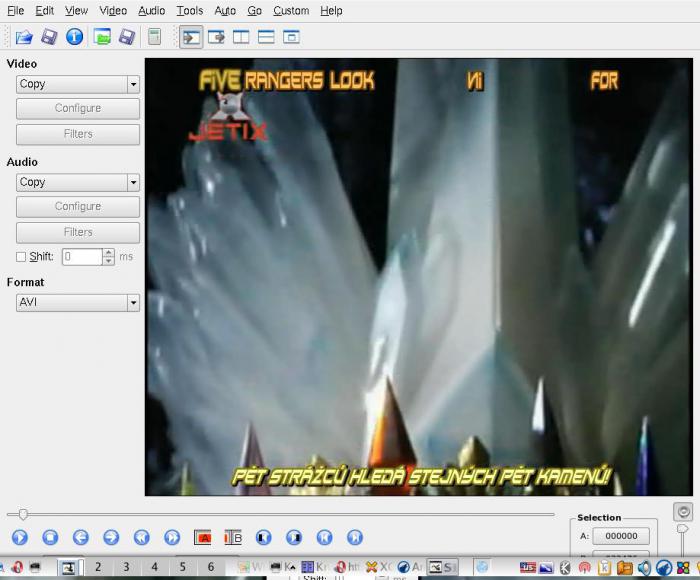Open a video file via toolbar folder icon
The image size is (700, 580).
coord(24,37)
